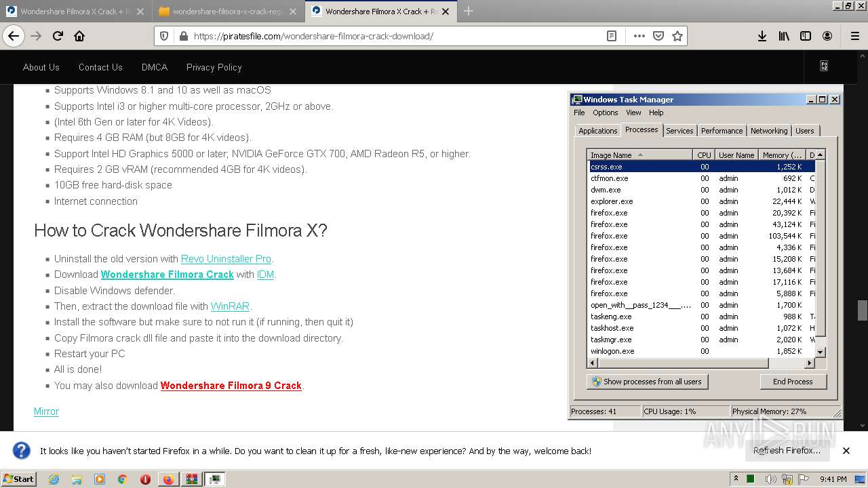Click Wondershare Filmora 9 Crack link
The height and width of the screenshot is (488, 868).
pos(231,386)
